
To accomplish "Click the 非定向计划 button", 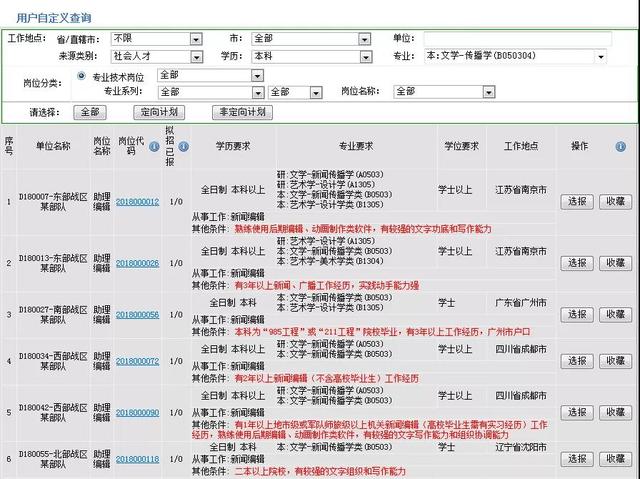I will 242,112.
